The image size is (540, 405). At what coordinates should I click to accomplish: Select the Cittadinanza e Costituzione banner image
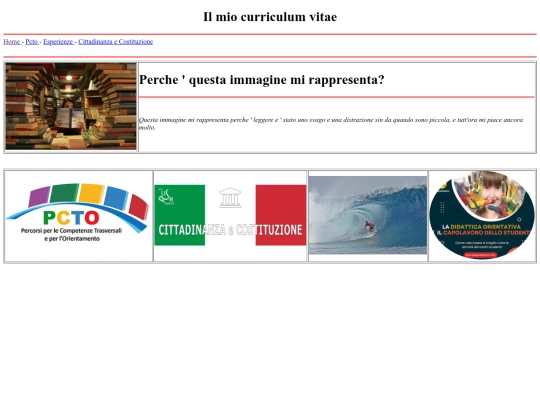coord(230,215)
